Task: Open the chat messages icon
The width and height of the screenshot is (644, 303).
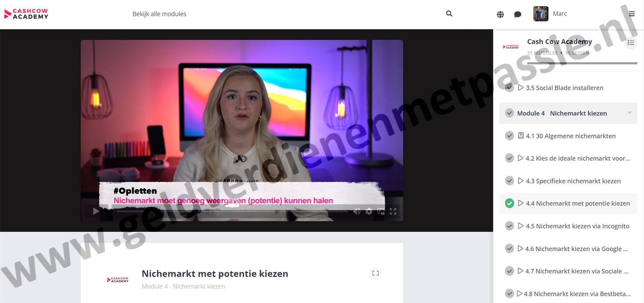Action: coord(518,14)
